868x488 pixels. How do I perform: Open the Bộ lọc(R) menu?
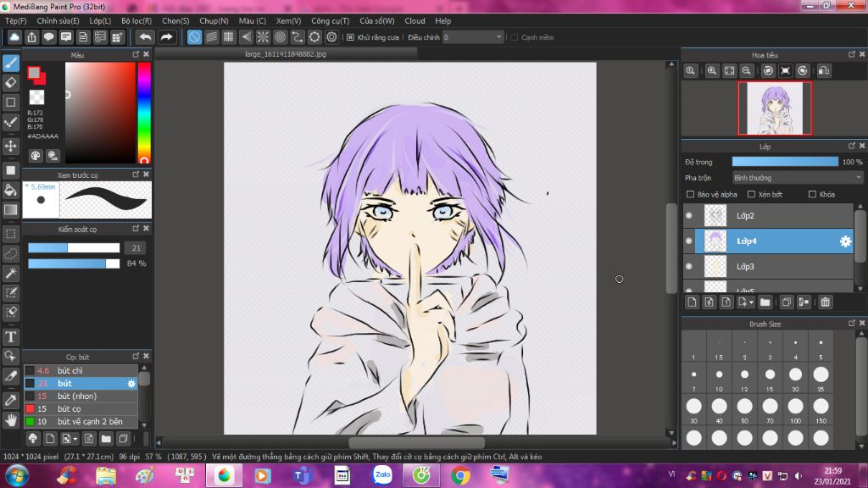tap(136, 21)
